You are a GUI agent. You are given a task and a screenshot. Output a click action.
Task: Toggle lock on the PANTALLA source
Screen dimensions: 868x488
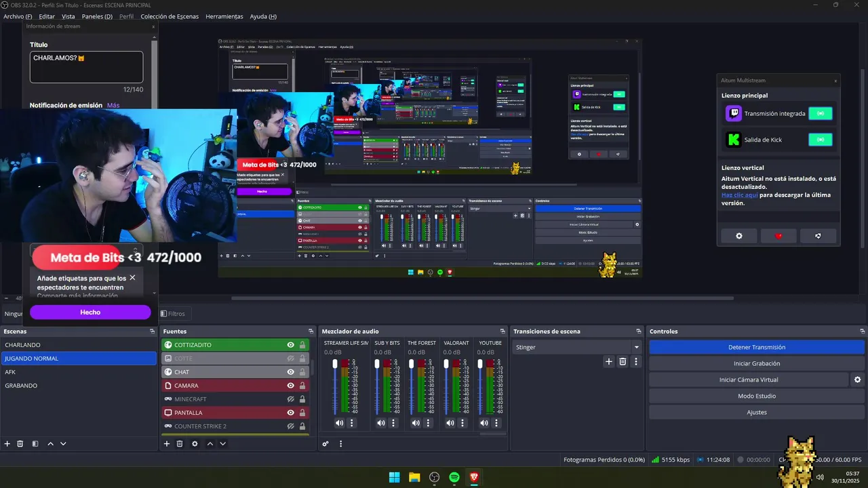(302, 413)
